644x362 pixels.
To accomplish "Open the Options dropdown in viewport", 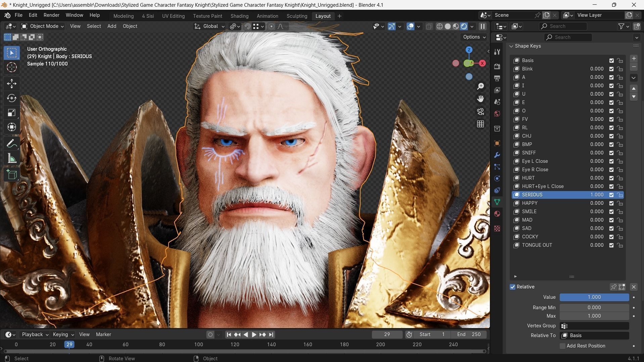I will [474, 37].
